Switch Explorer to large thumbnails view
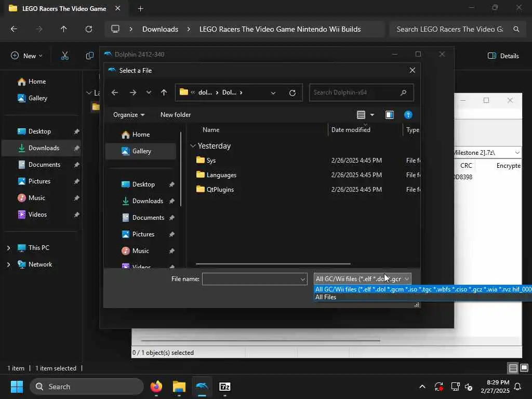 click(x=524, y=368)
